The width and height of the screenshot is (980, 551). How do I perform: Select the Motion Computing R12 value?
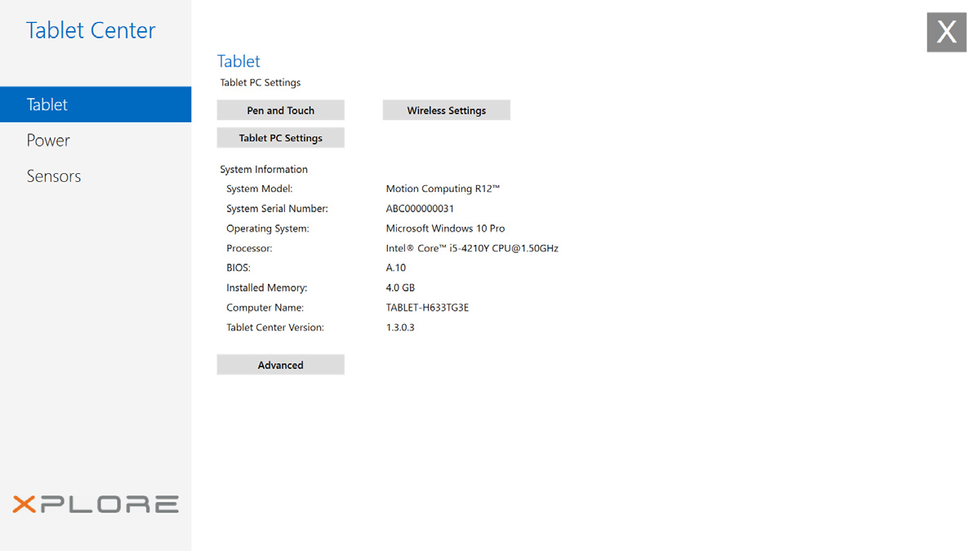click(x=443, y=189)
